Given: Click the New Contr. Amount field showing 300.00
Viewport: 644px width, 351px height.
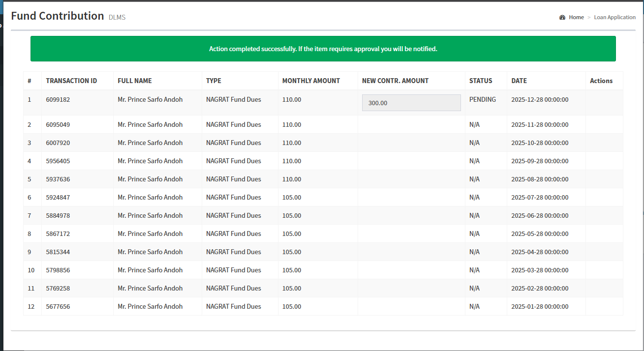Looking at the screenshot, I should pyautogui.click(x=411, y=103).
